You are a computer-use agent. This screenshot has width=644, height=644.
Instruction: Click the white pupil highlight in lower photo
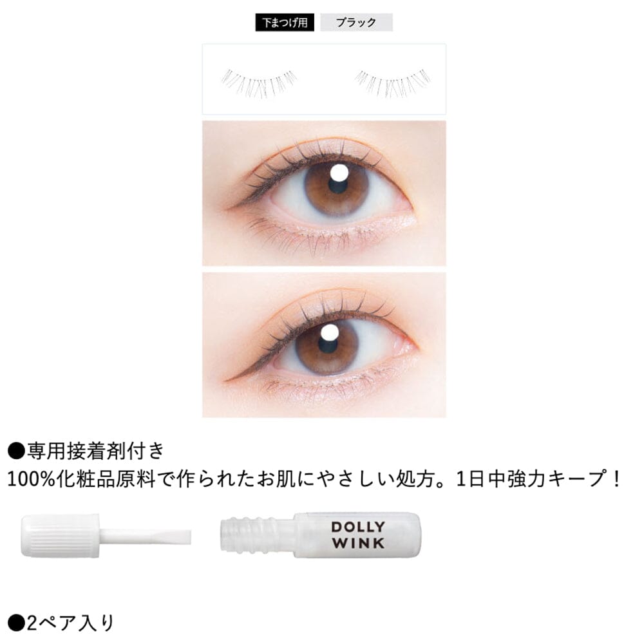point(329,332)
